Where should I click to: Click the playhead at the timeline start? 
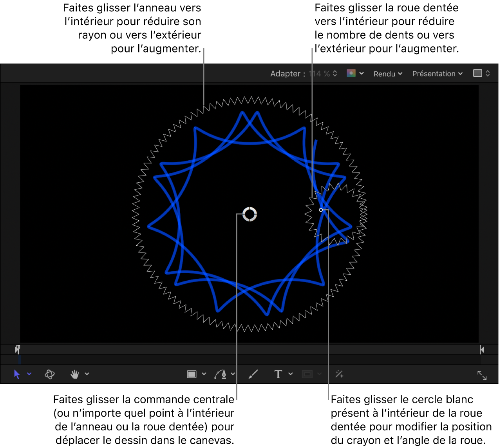coord(18,349)
